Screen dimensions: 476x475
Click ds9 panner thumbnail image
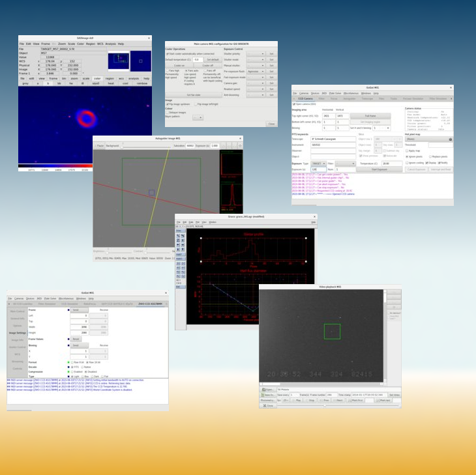click(119, 61)
